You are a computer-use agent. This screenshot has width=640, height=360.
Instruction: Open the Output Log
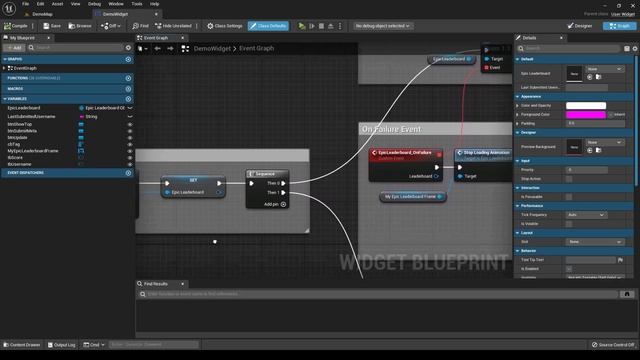click(x=62, y=344)
